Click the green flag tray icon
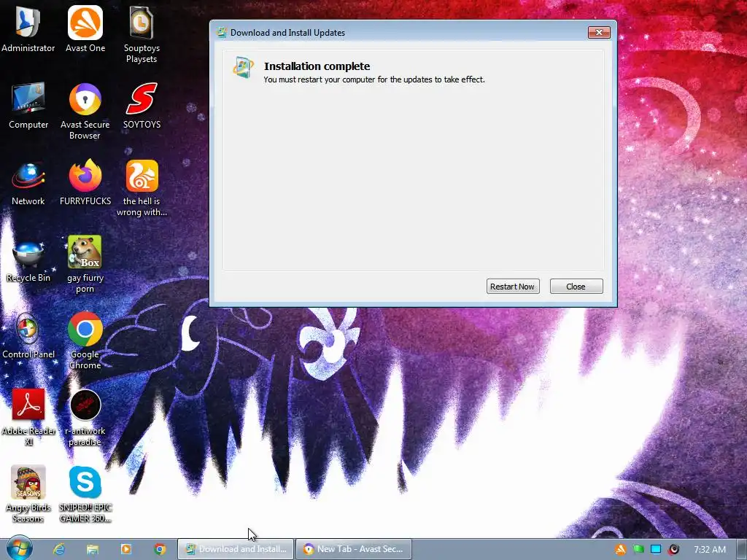 pos(638,550)
